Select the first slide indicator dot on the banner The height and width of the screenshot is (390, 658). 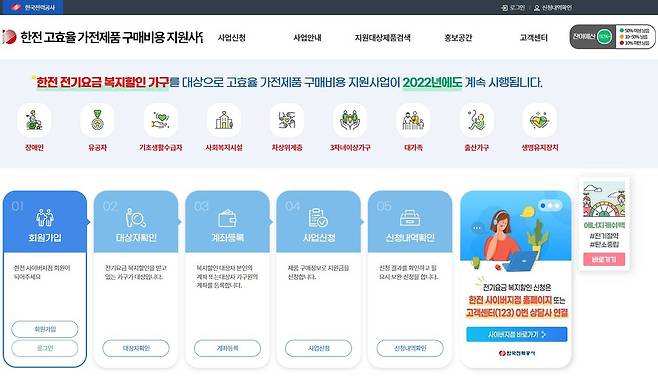point(543,205)
